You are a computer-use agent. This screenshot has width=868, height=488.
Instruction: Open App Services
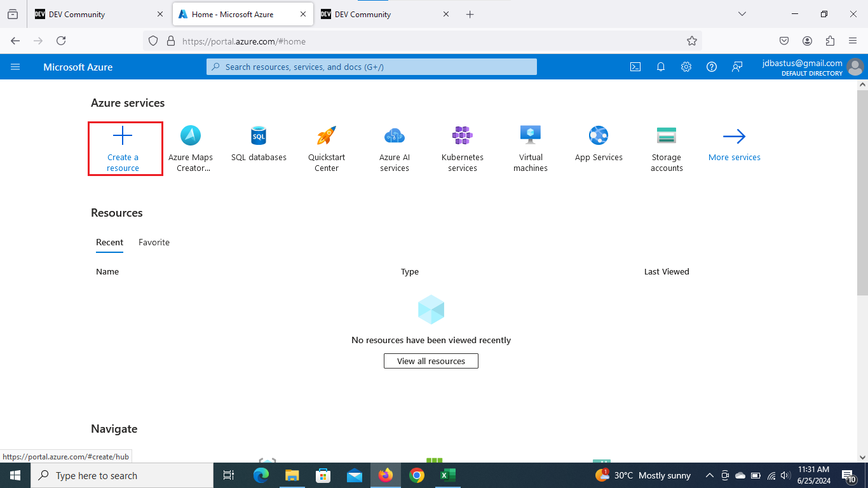click(599, 144)
